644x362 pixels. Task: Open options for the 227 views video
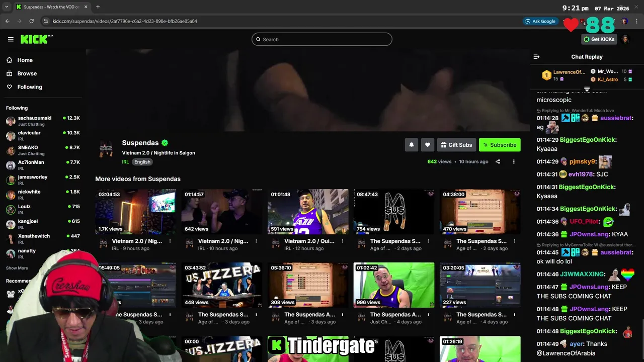(514, 315)
